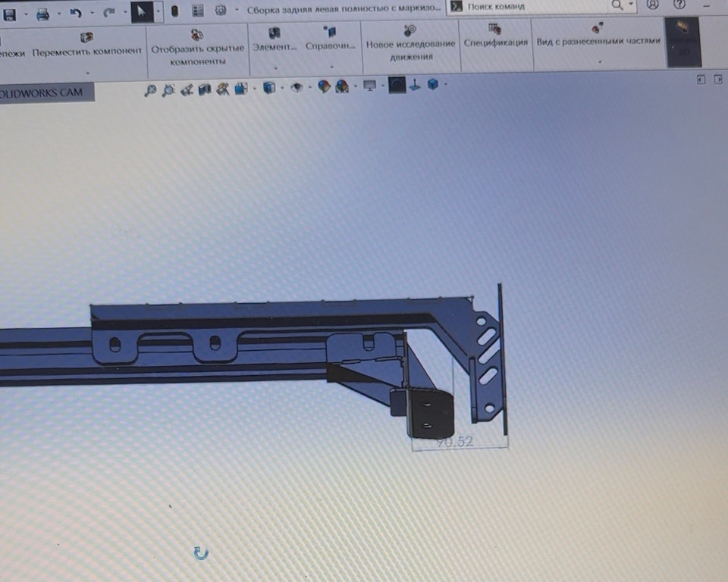Open the View Orientation icon
The width and height of the screenshot is (728, 582).
click(x=241, y=89)
